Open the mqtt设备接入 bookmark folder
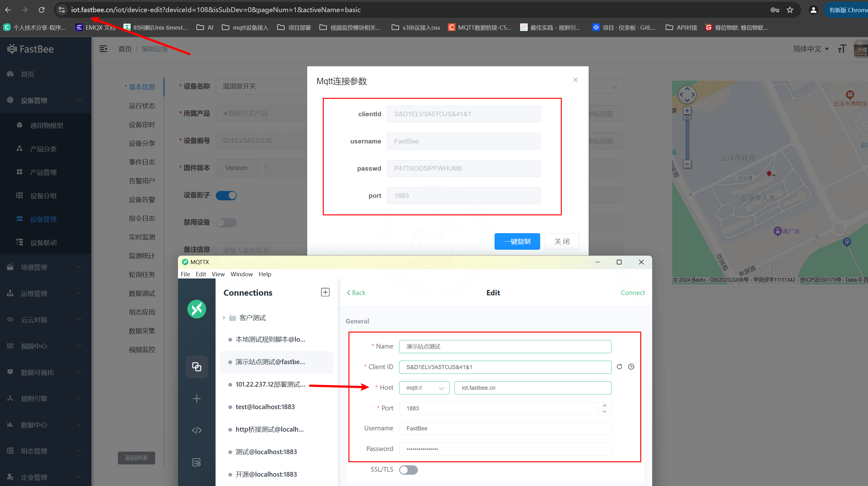868x486 pixels. point(245,27)
